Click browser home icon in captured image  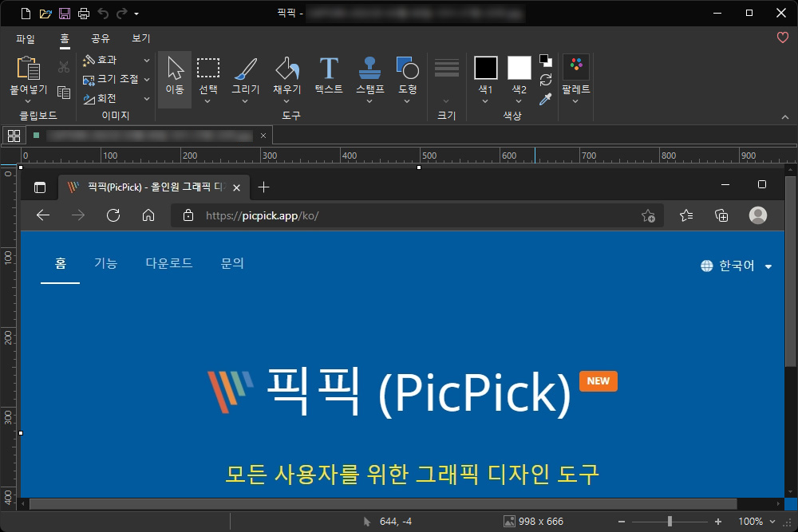tap(148, 215)
